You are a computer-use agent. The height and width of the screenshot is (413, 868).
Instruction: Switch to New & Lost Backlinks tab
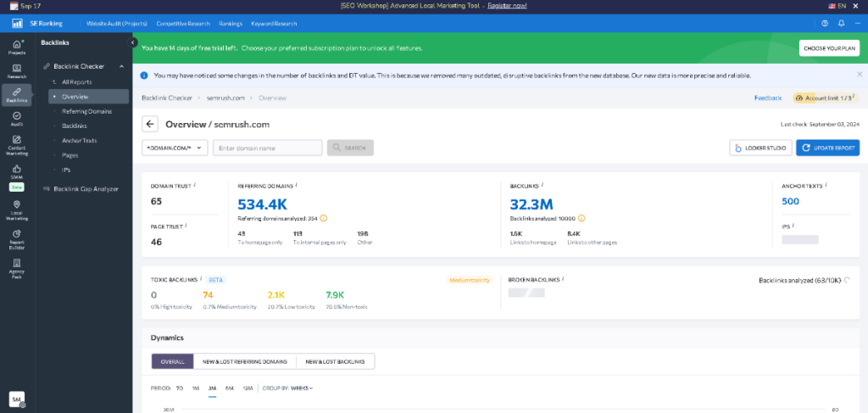tap(336, 361)
